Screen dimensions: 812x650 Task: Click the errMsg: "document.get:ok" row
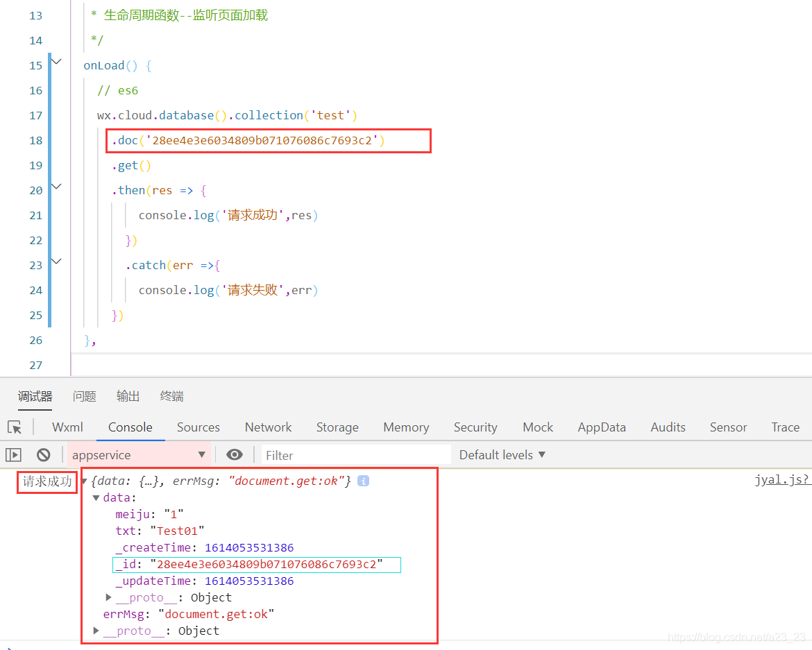point(189,615)
